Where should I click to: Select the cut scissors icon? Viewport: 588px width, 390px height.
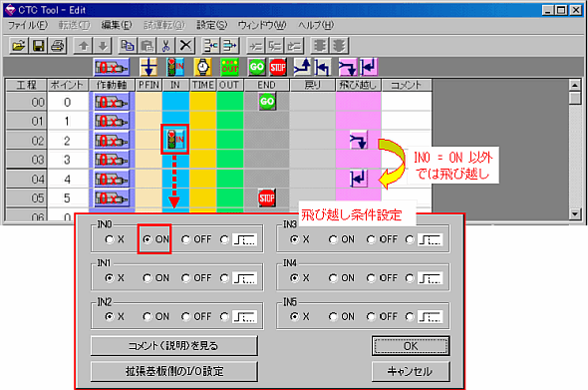pyautogui.click(x=166, y=46)
